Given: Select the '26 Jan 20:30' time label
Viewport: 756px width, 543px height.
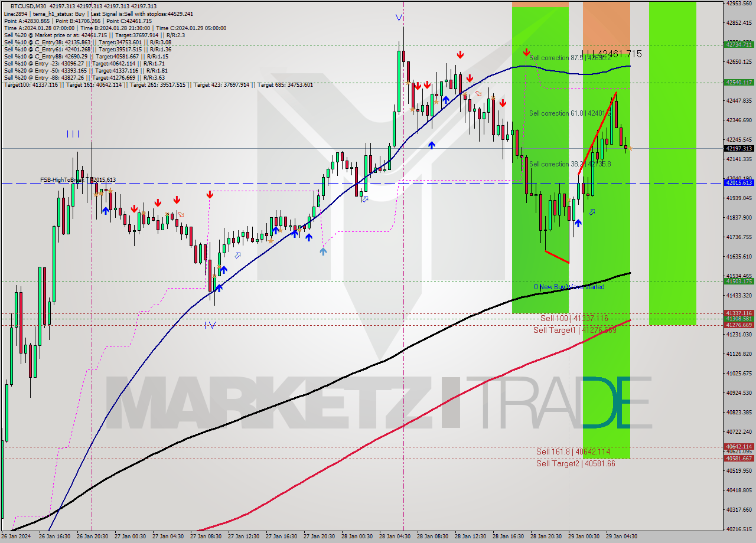Looking at the screenshot, I should pos(92,537).
